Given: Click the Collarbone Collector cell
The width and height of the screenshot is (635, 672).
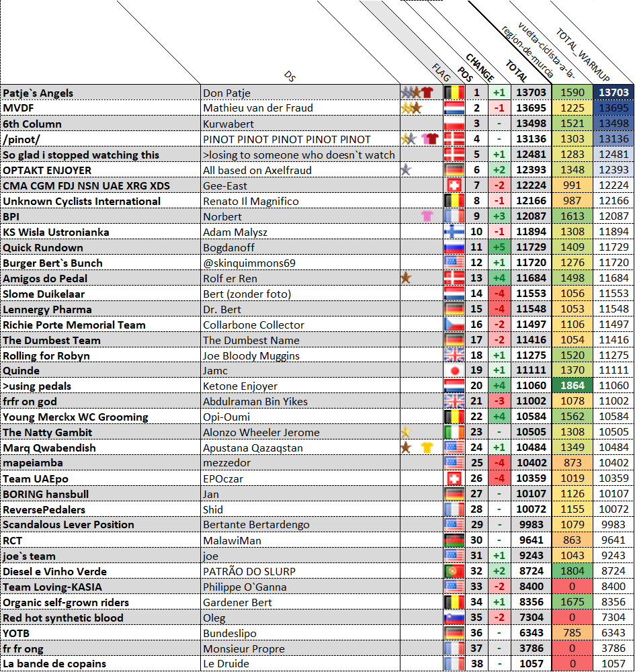Looking at the screenshot, I should pos(300,325).
